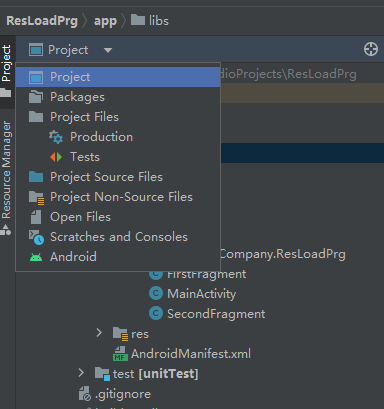The image size is (384, 409).
Task: Click the Android robot icon
Action: click(36, 257)
